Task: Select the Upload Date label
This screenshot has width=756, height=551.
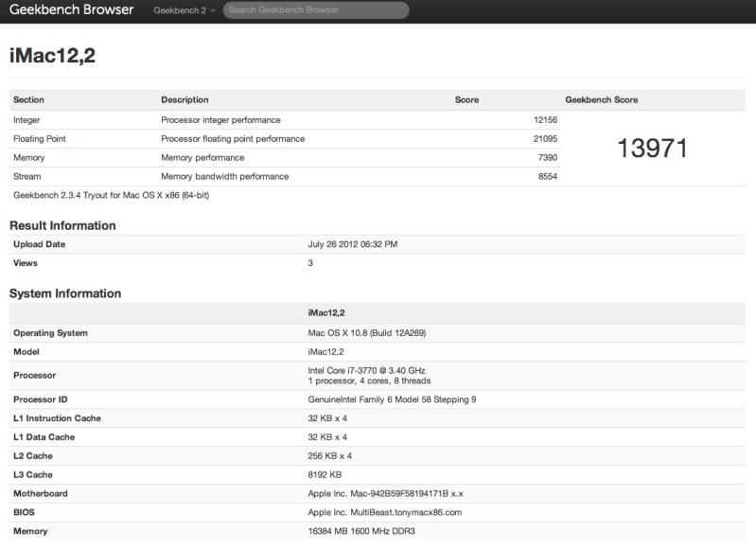Action: [x=39, y=244]
